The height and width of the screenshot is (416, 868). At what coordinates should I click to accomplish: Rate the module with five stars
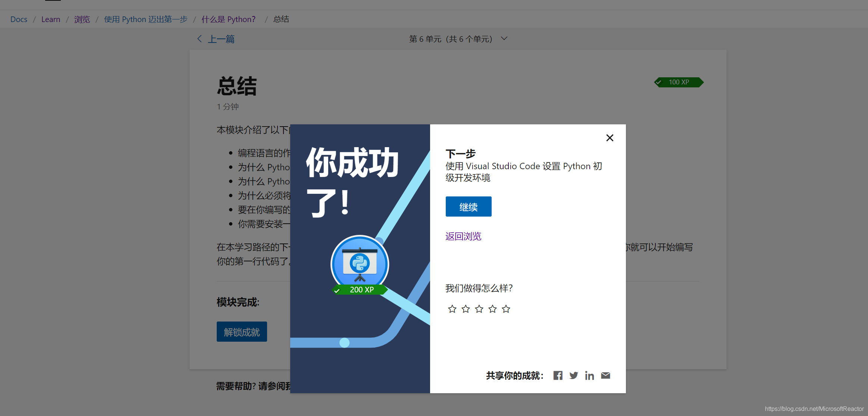tap(506, 309)
